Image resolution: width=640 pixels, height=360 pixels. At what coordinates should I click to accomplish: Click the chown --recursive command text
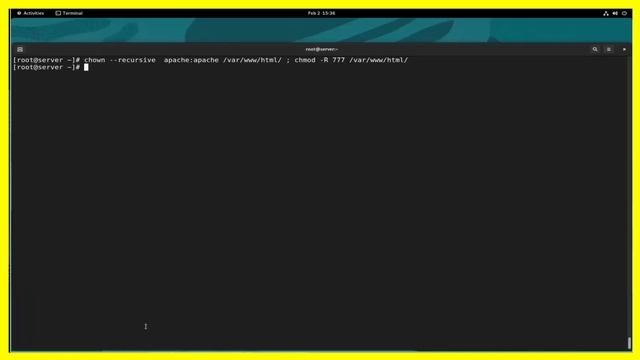[120, 60]
